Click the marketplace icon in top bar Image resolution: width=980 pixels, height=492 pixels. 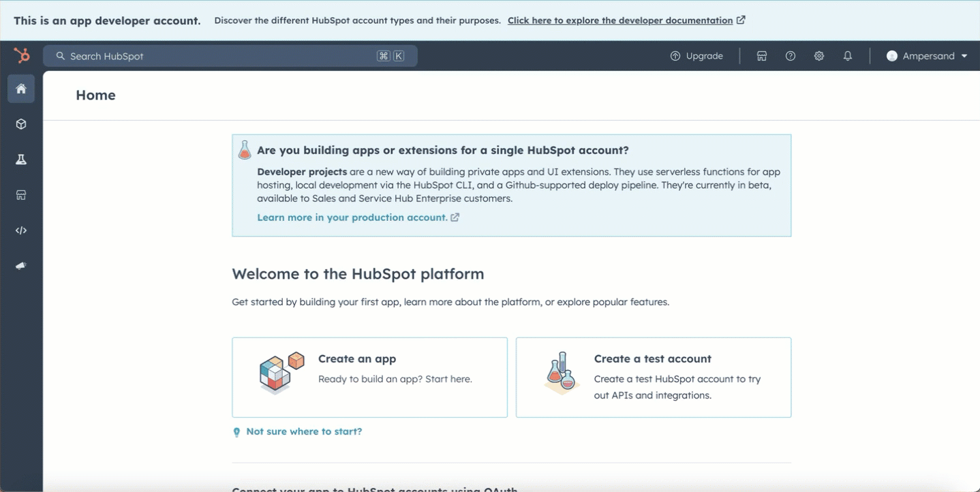point(762,56)
